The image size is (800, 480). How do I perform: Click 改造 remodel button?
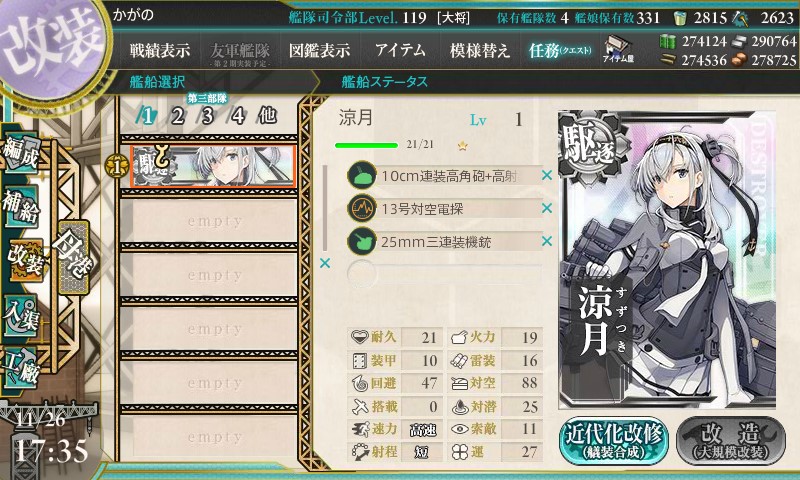tap(731, 441)
